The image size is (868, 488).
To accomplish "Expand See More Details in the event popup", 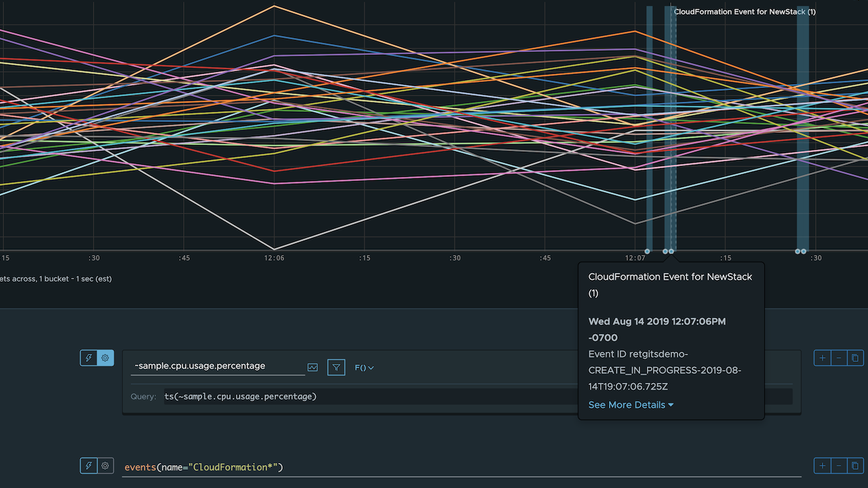I will click(x=631, y=405).
